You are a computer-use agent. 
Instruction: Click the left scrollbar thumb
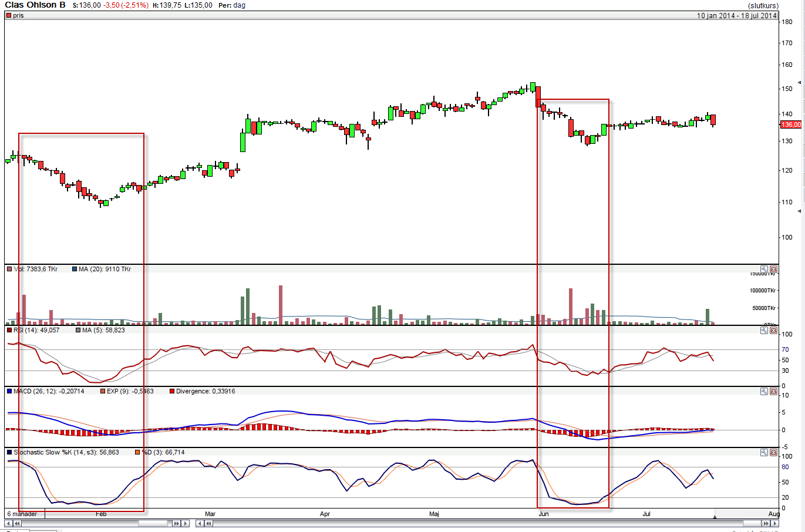[153, 524]
